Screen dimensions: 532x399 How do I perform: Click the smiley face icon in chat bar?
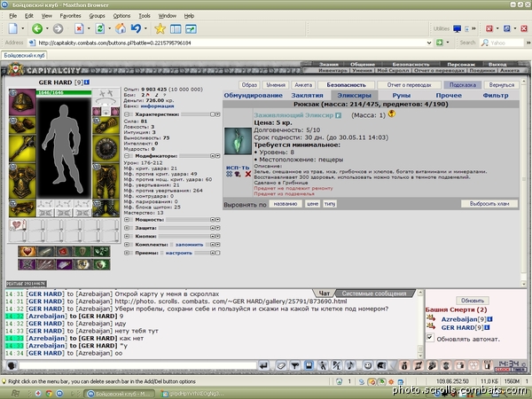point(367,365)
